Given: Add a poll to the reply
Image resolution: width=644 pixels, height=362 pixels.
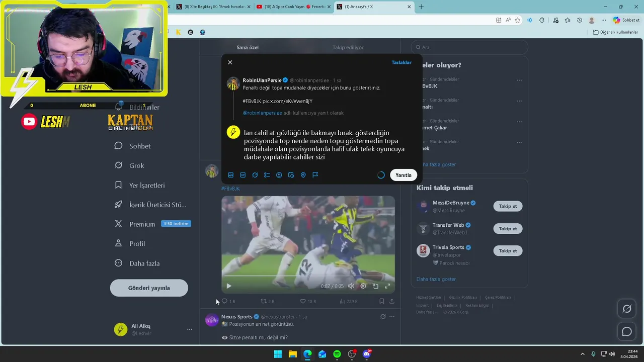Looking at the screenshot, I should tap(267, 175).
